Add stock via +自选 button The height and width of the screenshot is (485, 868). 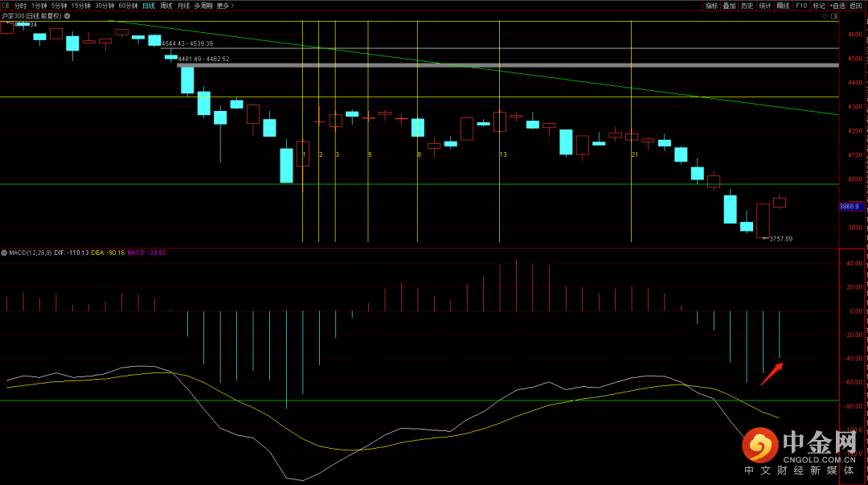[837, 6]
